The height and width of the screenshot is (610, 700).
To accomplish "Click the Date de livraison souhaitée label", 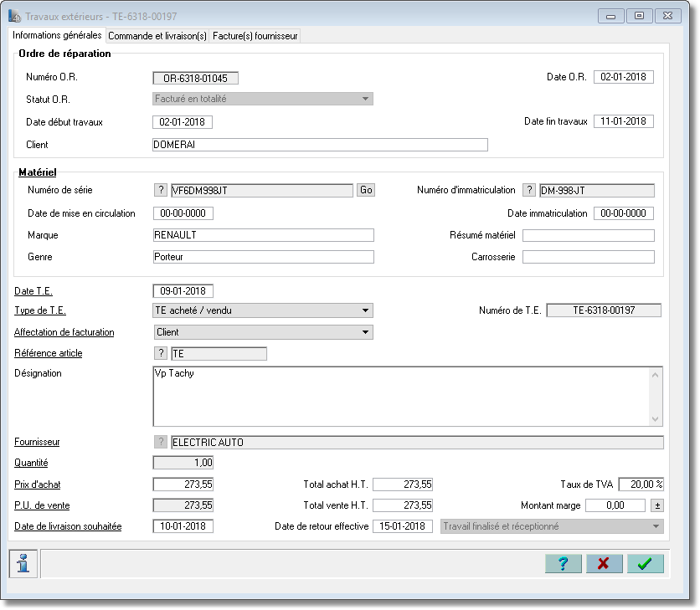I will [x=68, y=526].
